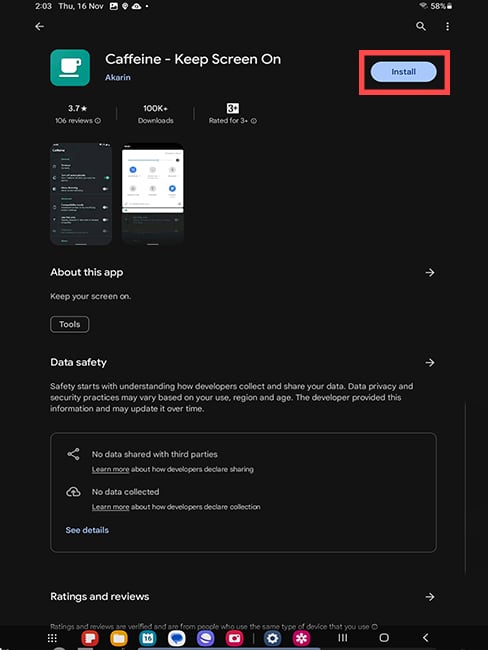Expand Ratings and reviews with its arrow

430,597
